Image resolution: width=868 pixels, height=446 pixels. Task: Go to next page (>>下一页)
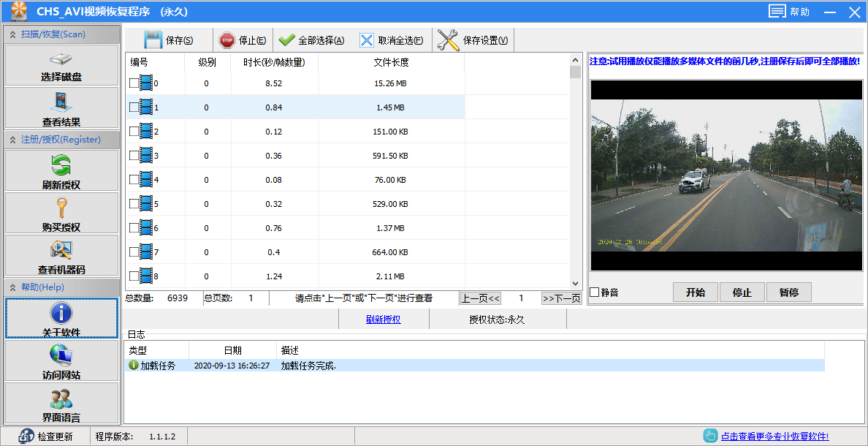coord(561,298)
